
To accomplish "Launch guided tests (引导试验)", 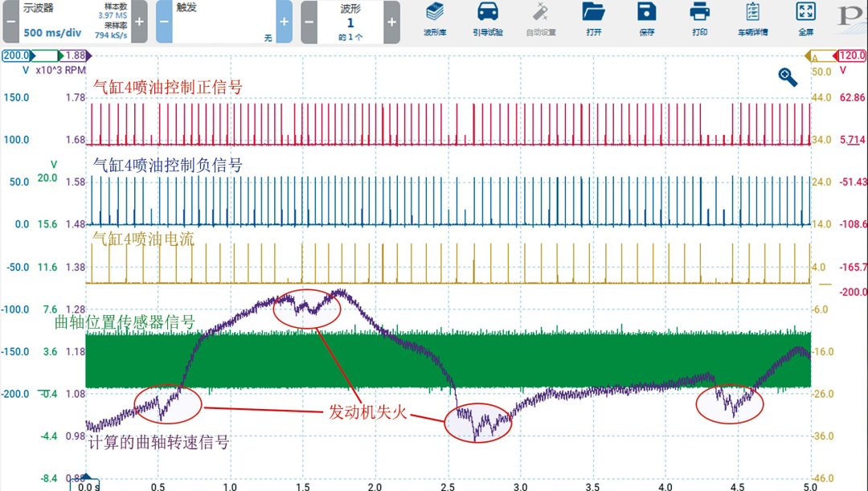I will coord(488,19).
